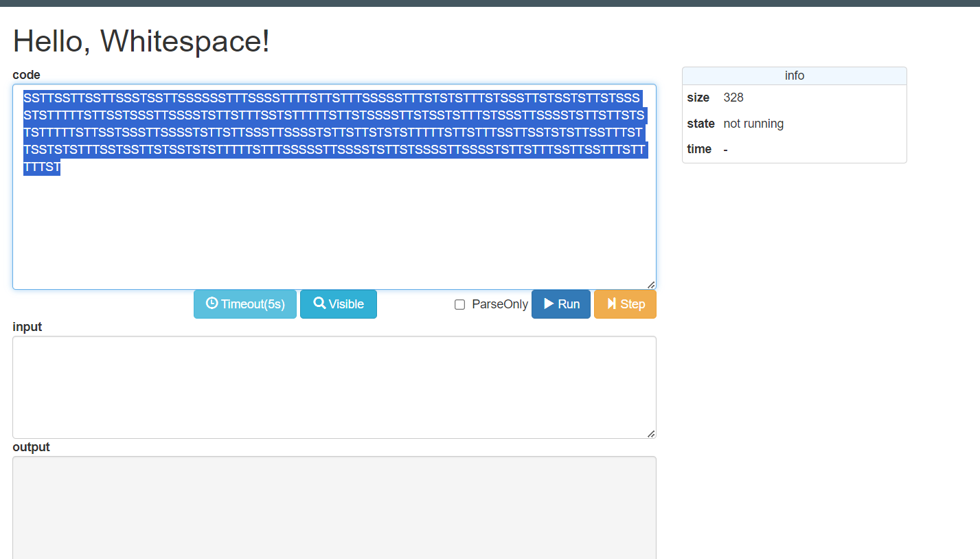
Task: Grab the code area resize handle
Action: [x=651, y=284]
